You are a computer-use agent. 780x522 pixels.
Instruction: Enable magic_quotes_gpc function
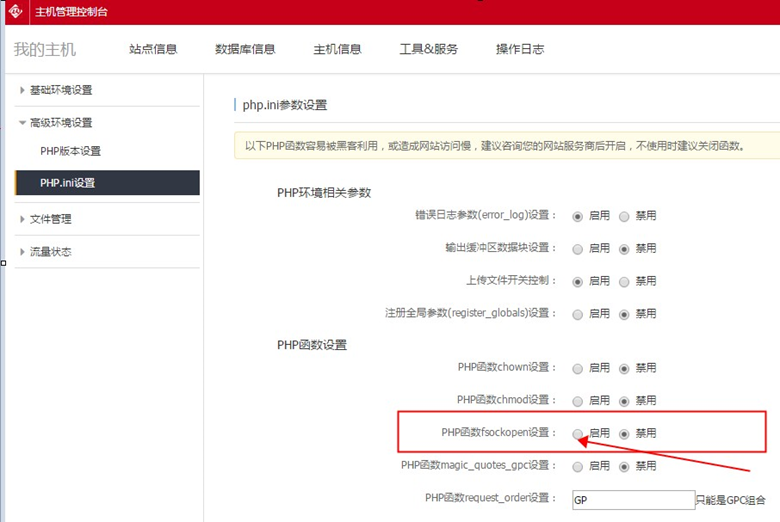tap(578, 466)
